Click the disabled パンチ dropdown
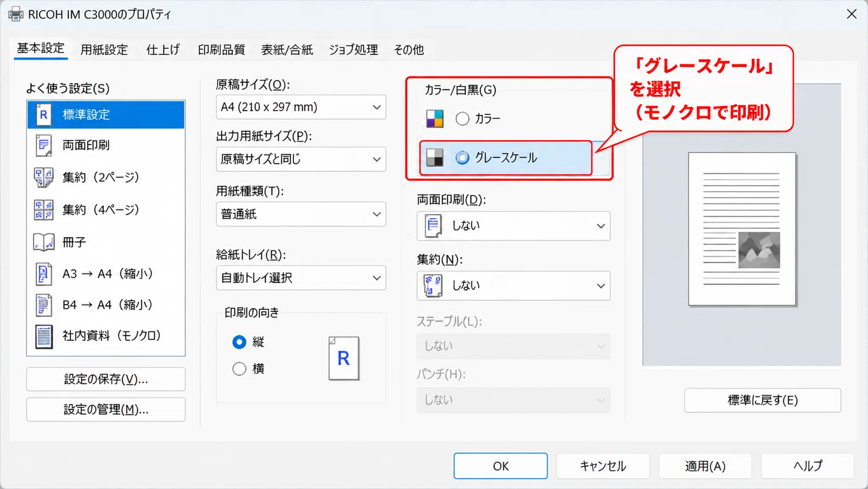Viewport: 868px width, 489px height. point(513,400)
